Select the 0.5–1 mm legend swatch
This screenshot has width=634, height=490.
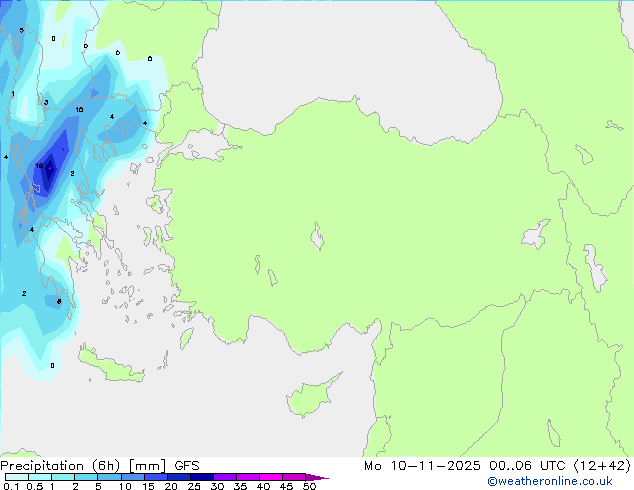coord(40,477)
